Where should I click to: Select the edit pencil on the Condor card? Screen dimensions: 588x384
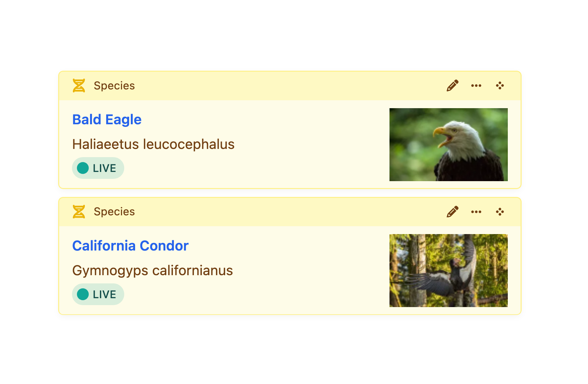(452, 212)
